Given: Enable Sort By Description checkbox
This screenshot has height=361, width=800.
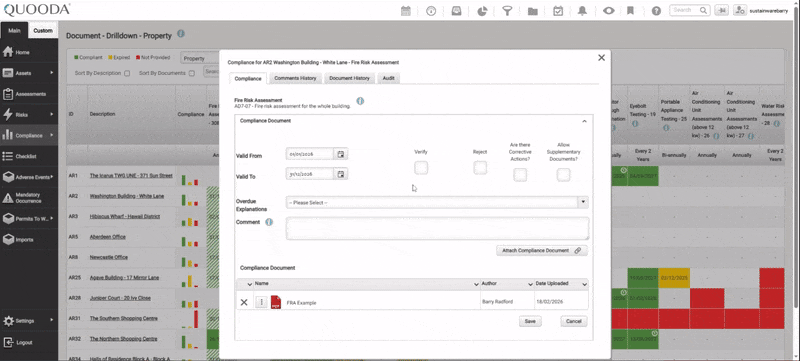Looking at the screenshot, I should (x=127, y=73).
